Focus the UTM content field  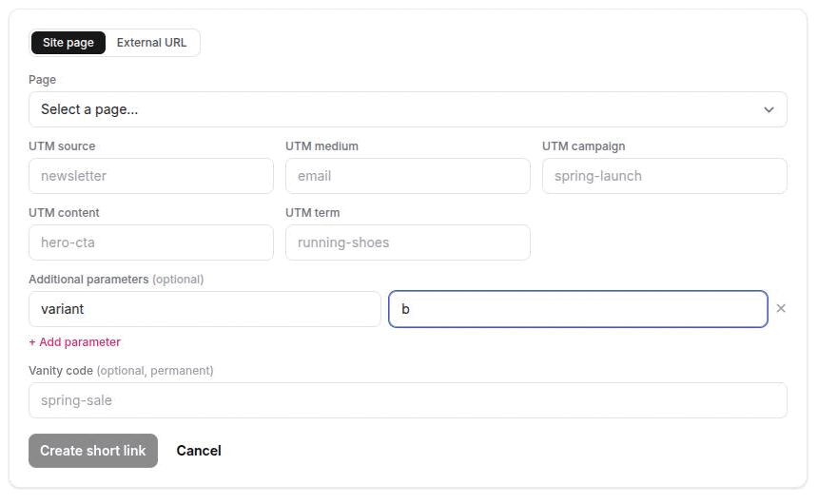point(151,242)
